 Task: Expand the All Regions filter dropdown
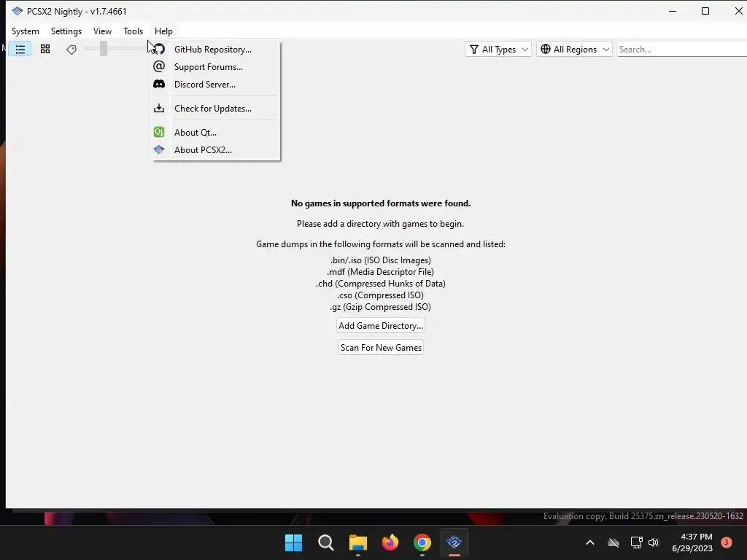(575, 50)
